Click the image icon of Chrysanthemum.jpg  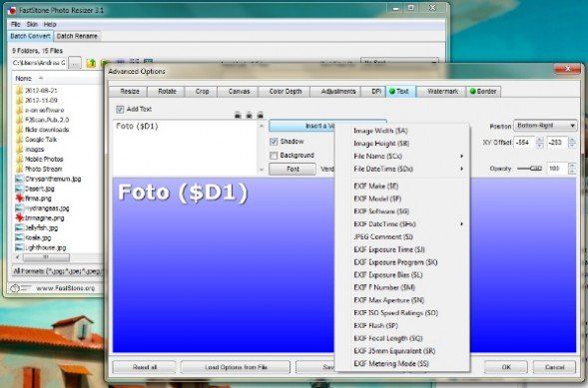coord(20,179)
